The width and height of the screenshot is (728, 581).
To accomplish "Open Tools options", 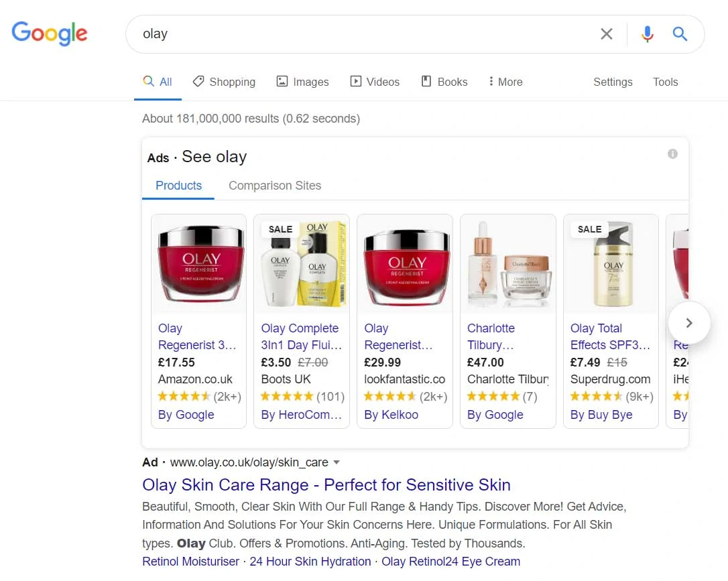I will point(665,82).
